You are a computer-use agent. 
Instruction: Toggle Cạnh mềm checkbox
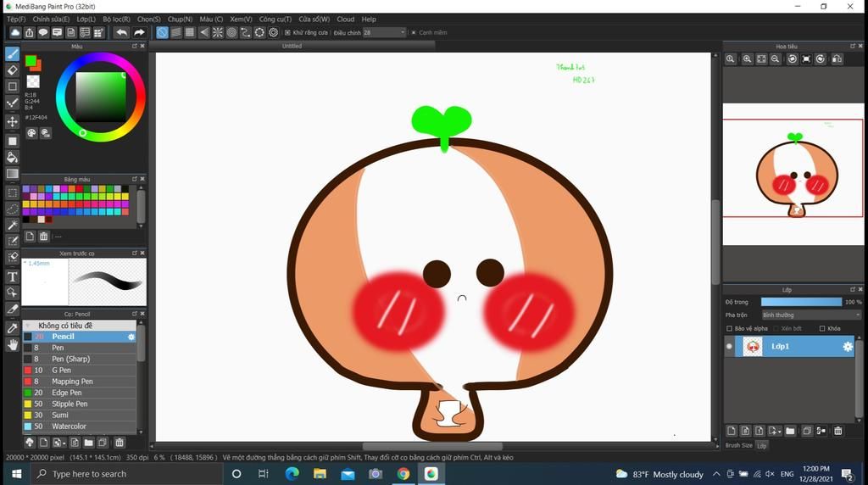pos(414,33)
